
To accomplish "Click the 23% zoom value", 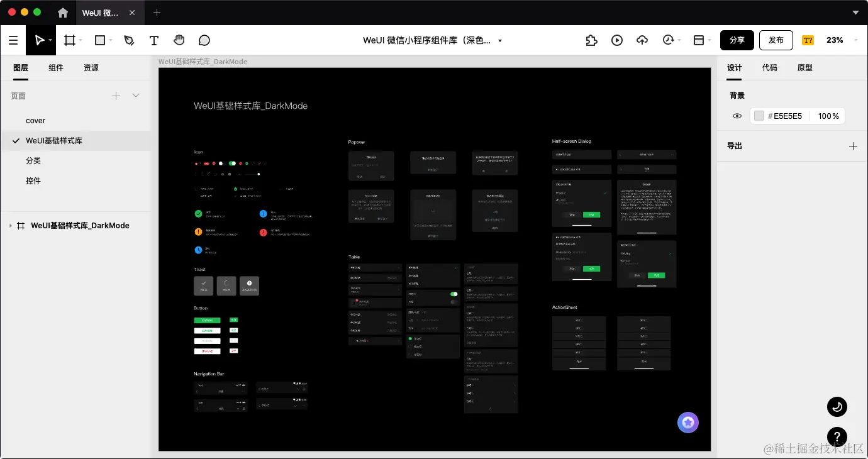I will (835, 40).
